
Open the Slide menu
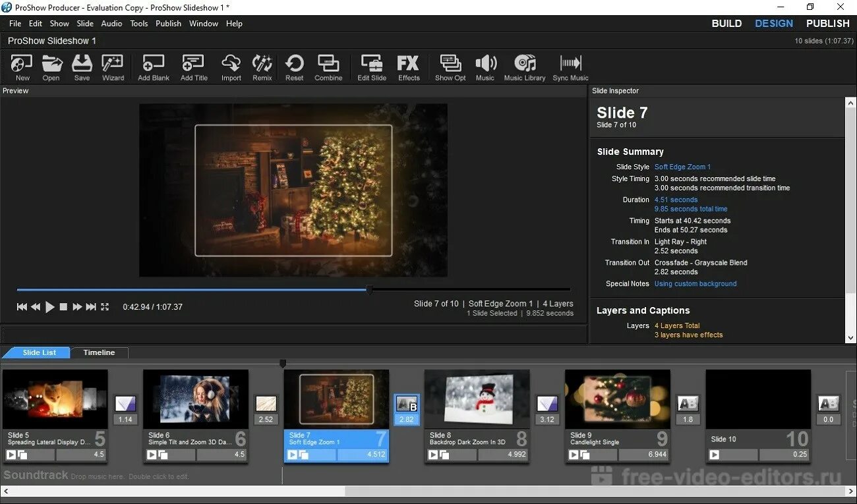click(85, 23)
